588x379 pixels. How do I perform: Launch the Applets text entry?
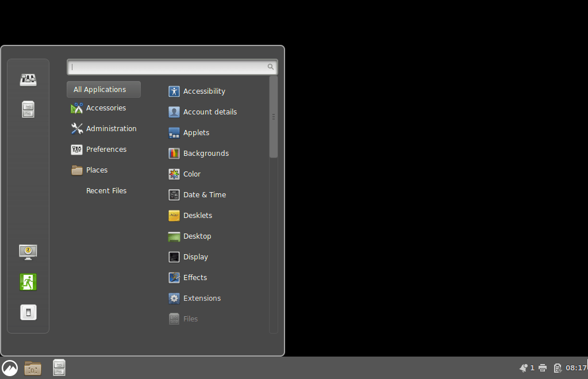tap(196, 133)
